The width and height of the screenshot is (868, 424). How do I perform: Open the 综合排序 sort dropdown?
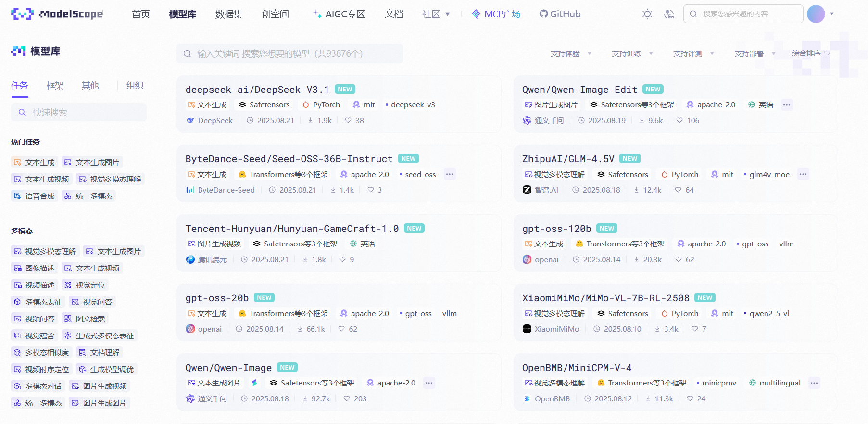pos(811,53)
